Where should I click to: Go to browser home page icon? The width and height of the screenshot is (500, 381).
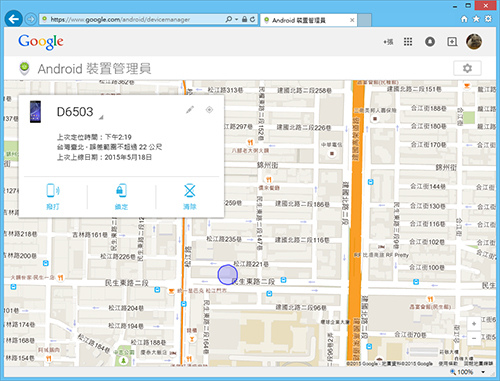click(464, 19)
